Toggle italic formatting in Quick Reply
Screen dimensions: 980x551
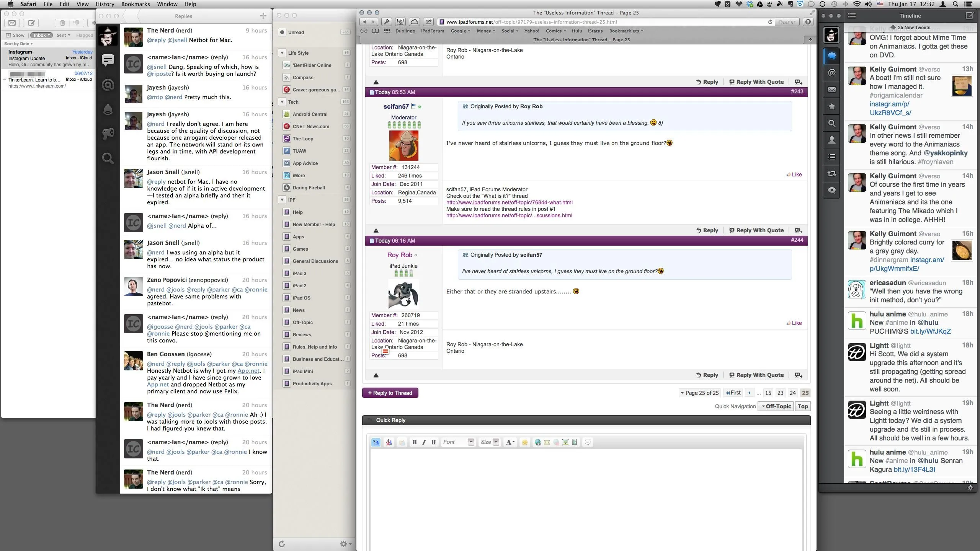click(424, 442)
